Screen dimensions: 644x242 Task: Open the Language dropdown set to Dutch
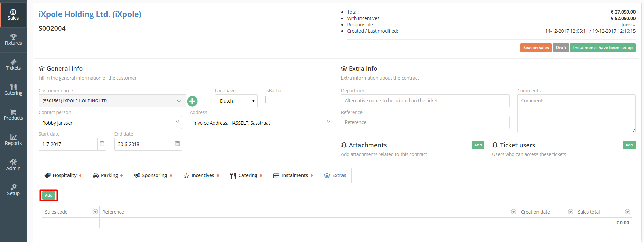(x=236, y=101)
